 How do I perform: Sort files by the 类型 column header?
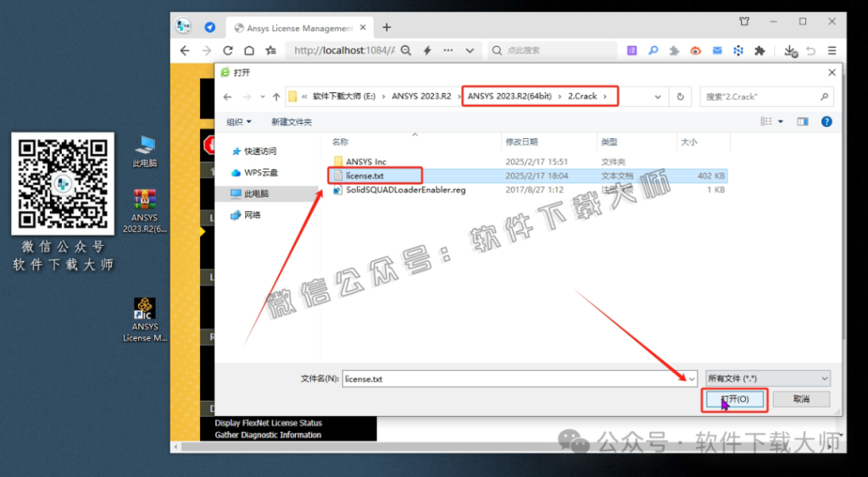[637, 142]
